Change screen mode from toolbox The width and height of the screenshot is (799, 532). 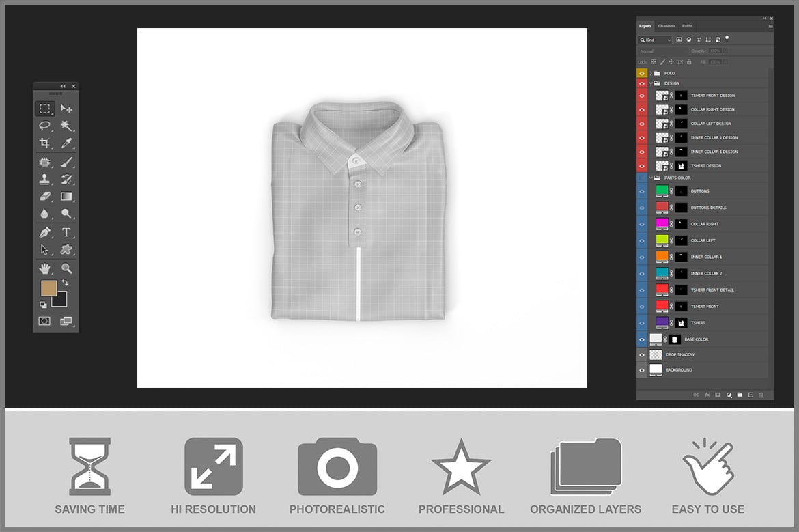click(x=66, y=320)
